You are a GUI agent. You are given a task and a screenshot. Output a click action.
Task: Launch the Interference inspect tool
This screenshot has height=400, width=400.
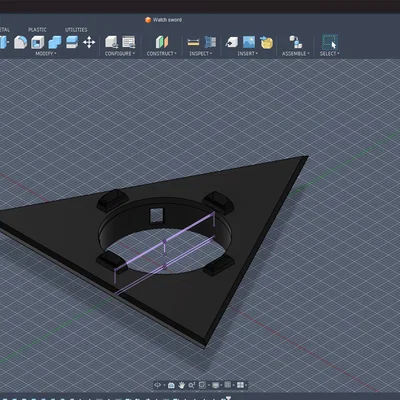pos(210,42)
